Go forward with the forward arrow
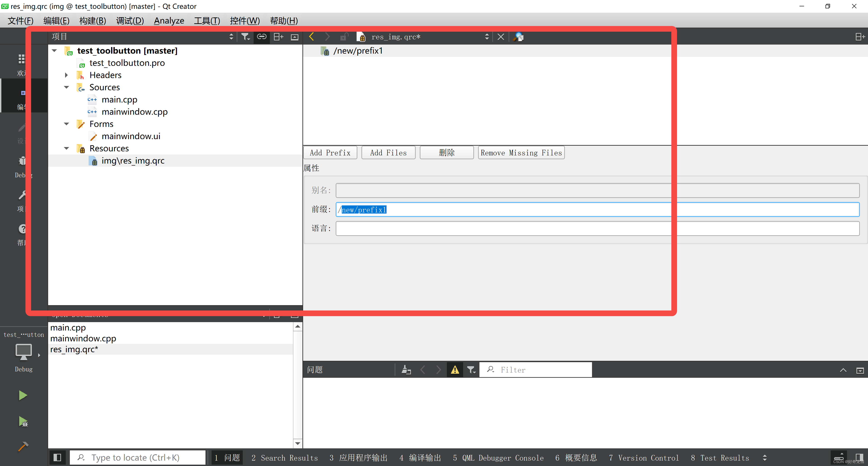This screenshot has height=466, width=868. point(327,37)
